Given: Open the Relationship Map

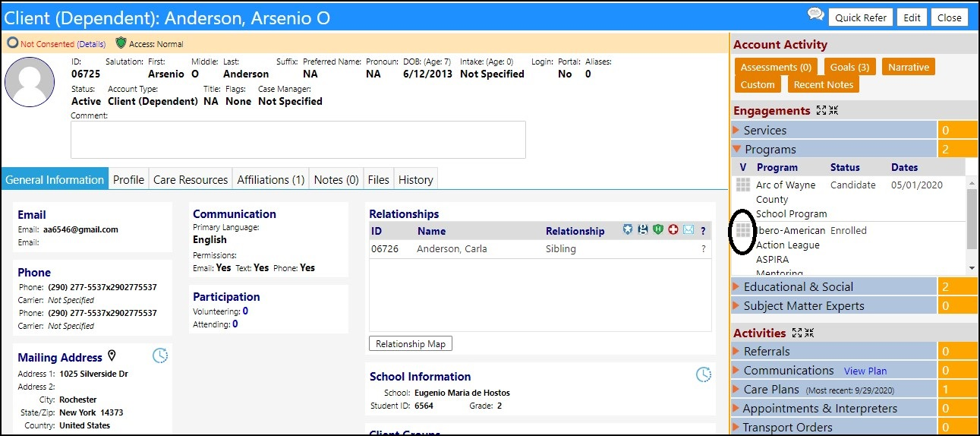Looking at the screenshot, I should (x=411, y=343).
